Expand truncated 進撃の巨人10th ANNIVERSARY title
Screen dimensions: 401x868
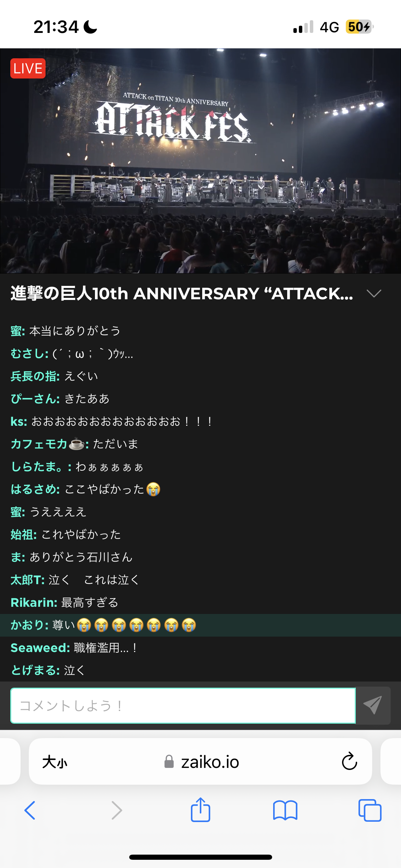[x=182, y=293]
